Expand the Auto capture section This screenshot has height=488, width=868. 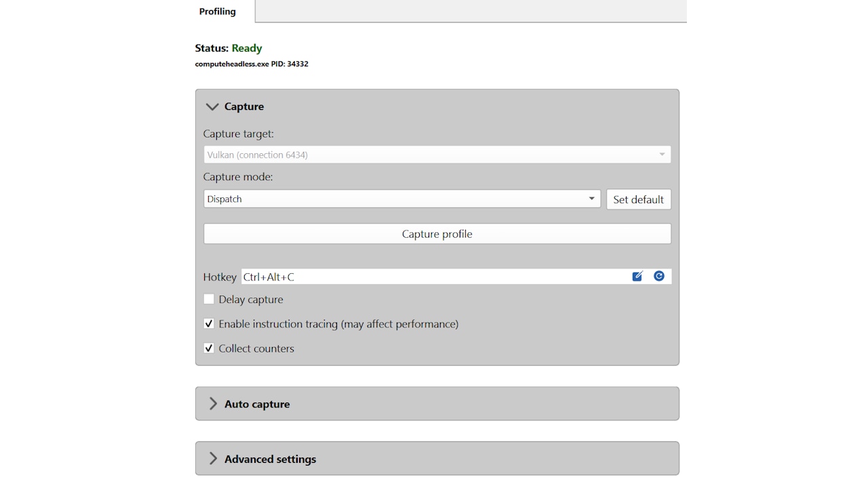point(213,404)
